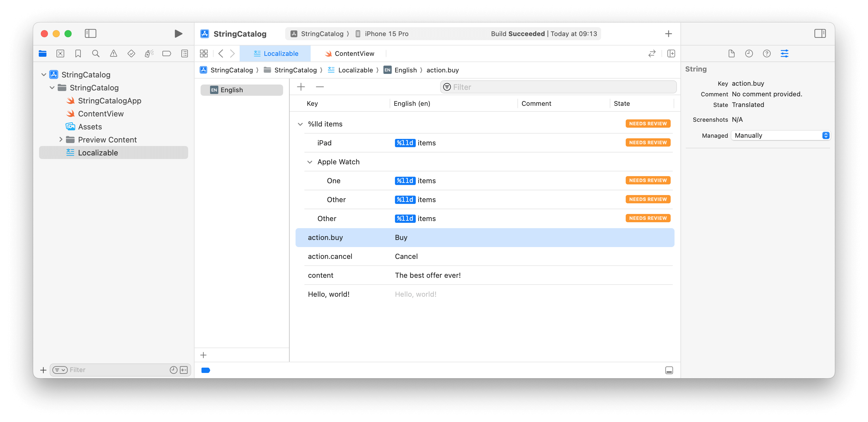Click the filter options icon in string filter
Screen dimensions: 868x422
tap(447, 87)
